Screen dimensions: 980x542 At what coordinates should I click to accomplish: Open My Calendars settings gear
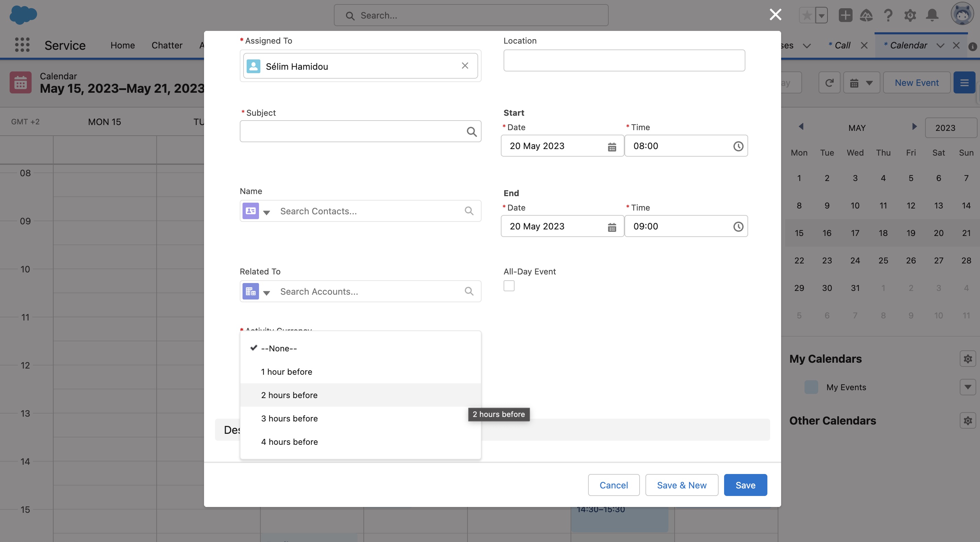(x=967, y=359)
